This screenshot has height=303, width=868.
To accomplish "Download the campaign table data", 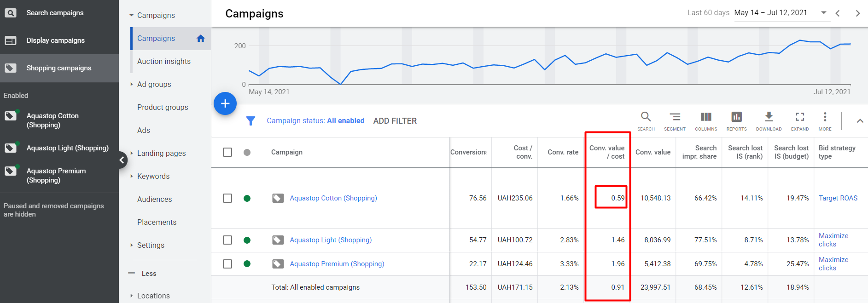I will (769, 117).
